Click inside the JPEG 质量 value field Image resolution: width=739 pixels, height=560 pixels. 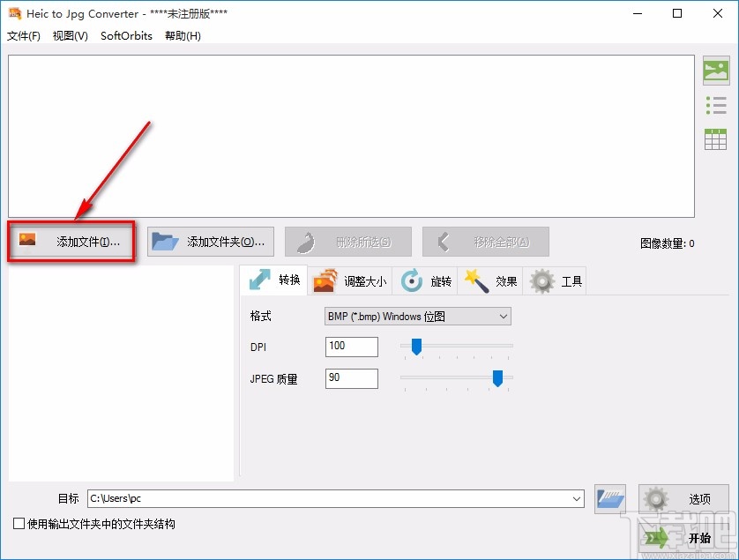click(351, 377)
